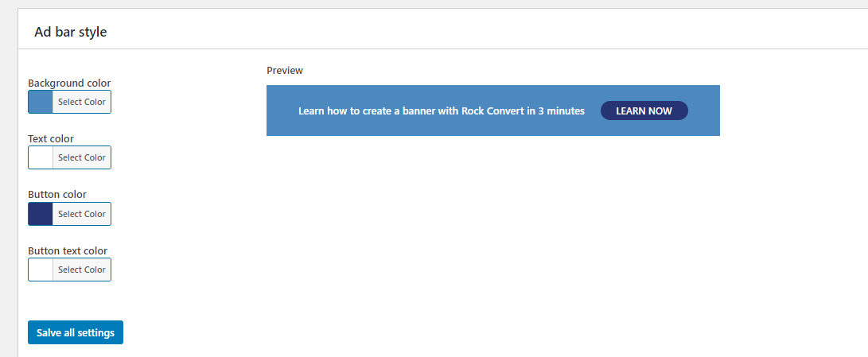Open Select Color for Background color
The image size is (868, 357).
(82, 102)
